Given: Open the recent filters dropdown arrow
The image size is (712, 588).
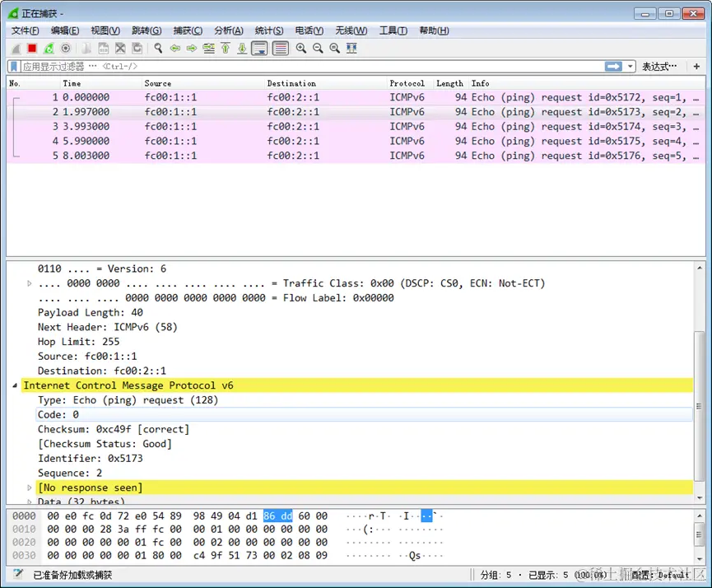Looking at the screenshot, I should point(631,67).
